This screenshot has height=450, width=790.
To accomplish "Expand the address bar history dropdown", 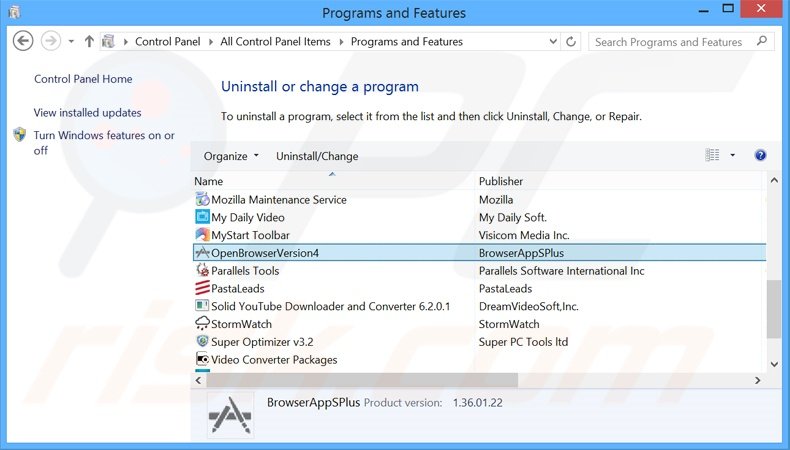I will (553, 42).
